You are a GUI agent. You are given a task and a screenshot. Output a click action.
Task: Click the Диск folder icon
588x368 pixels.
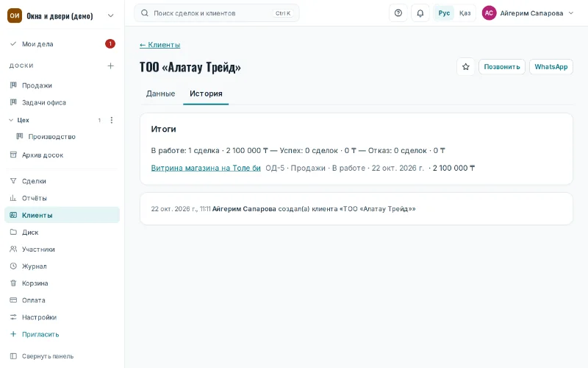tap(13, 232)
